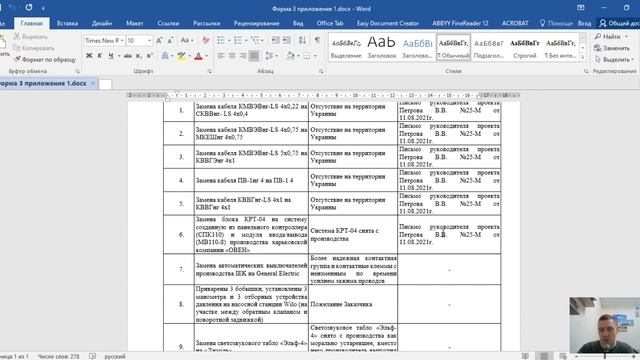This screenshot has width=640, height=360.
Task: Click the Помощник help search box
Action: click(x=556, y=23)
